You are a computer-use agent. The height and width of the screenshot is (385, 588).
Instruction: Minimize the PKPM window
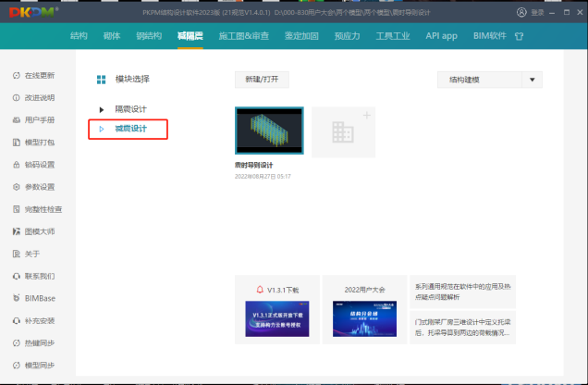[x=552, y=13]
